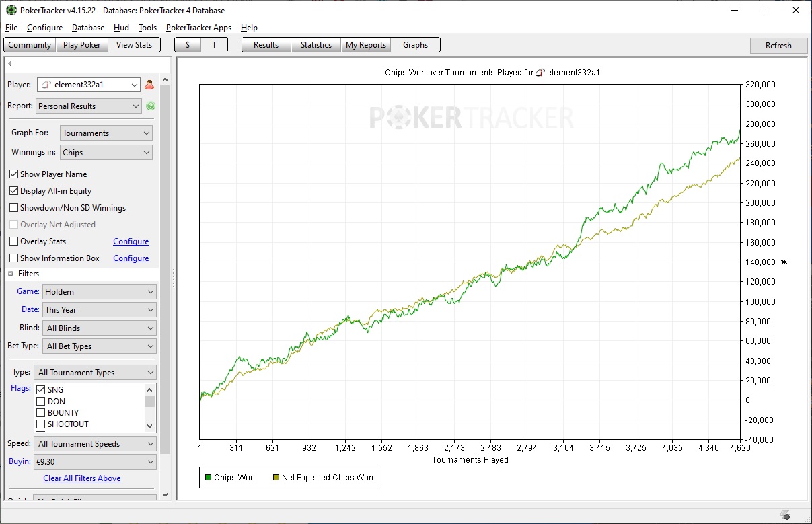Click the blue Flags: filter label
The image size is (812, 524).
click(21, 388)
